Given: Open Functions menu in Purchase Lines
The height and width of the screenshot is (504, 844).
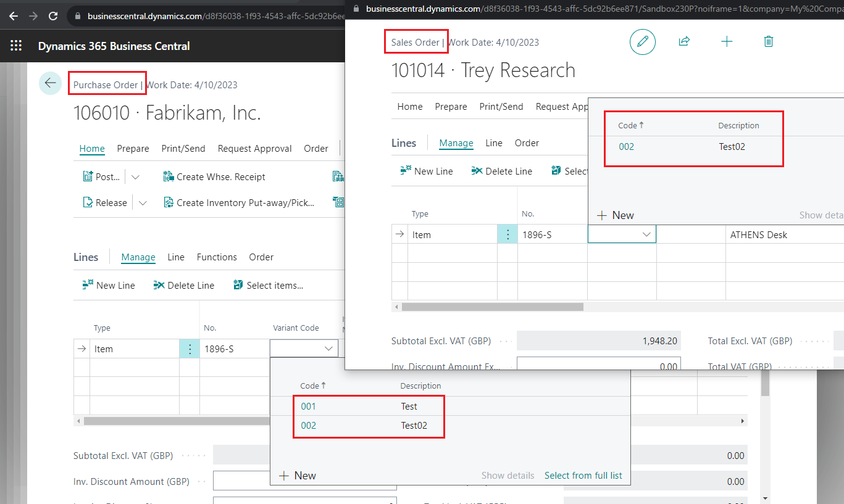Looking at the screenshot, I should coord(217,257).
